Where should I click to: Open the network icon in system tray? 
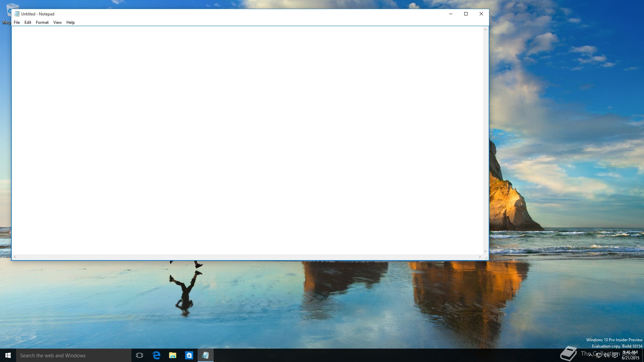599,355
